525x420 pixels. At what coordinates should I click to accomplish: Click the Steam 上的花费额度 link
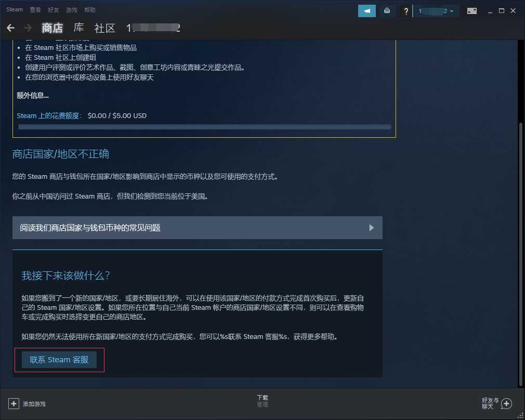pyautogui.click(x=49, y=116)
